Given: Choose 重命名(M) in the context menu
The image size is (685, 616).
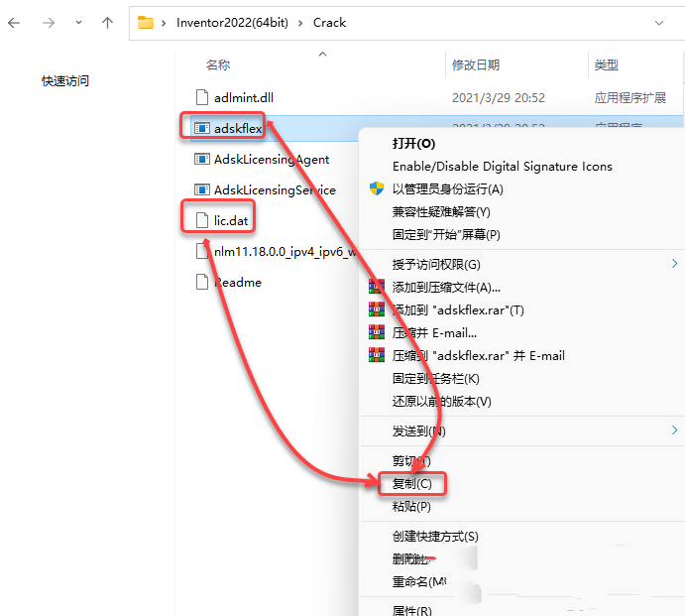Looking at the screenshot, I should [419, 582].
